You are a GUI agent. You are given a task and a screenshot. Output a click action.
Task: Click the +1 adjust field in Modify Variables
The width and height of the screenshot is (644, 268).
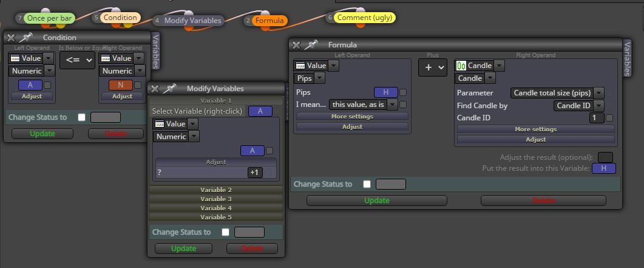coord(255,173)
